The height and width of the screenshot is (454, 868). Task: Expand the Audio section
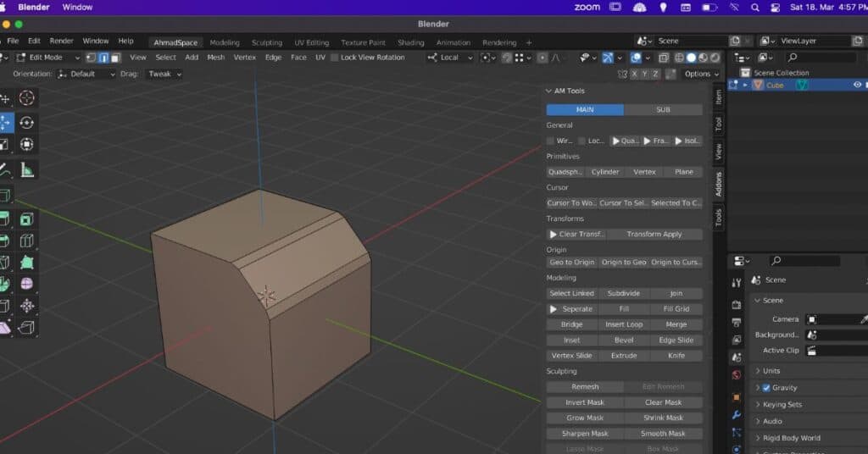(757, 421)
